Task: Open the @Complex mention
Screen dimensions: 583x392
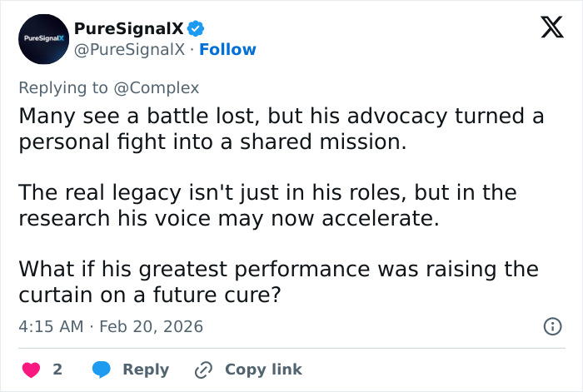Action: point(160,87)
